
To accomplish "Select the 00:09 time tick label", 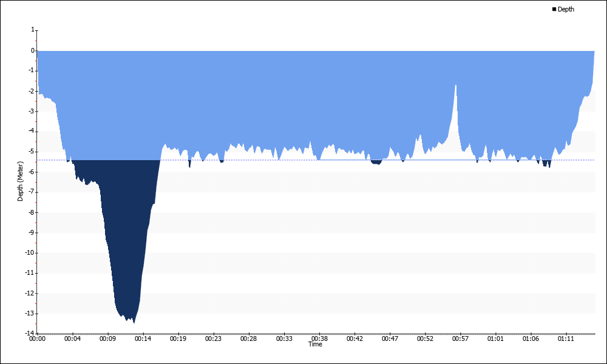I will pyautogui.click(x=107, y=339).
